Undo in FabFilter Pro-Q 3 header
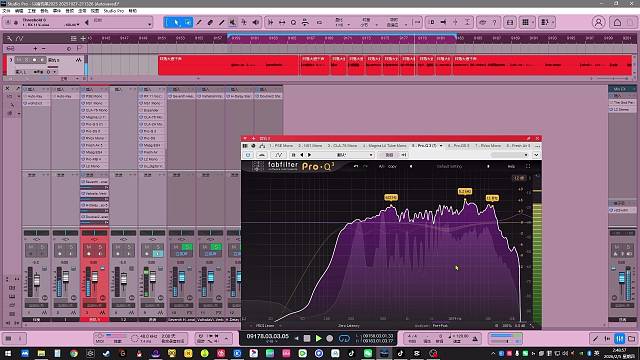Screen dimensions: 640x360 [356, 166]
